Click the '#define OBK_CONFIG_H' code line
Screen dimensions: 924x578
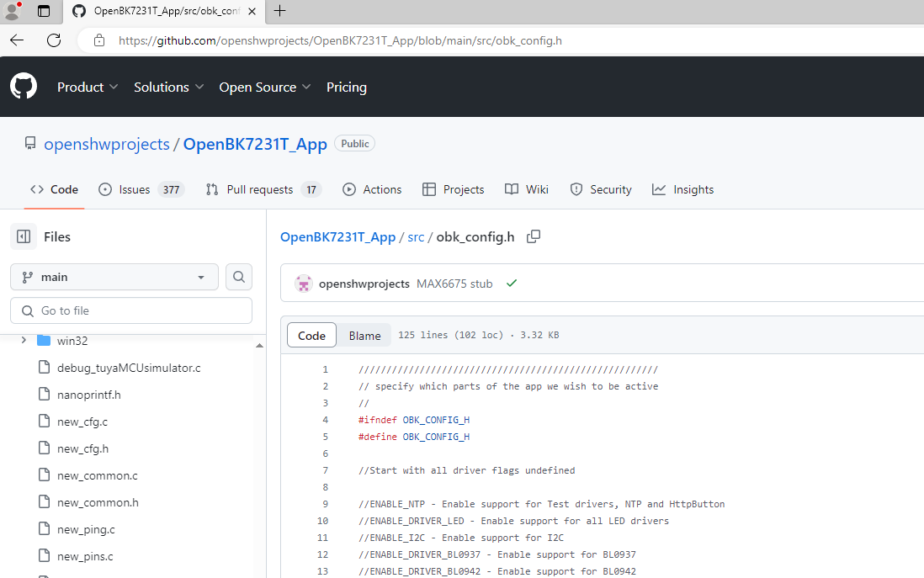(x=414, y=437)
